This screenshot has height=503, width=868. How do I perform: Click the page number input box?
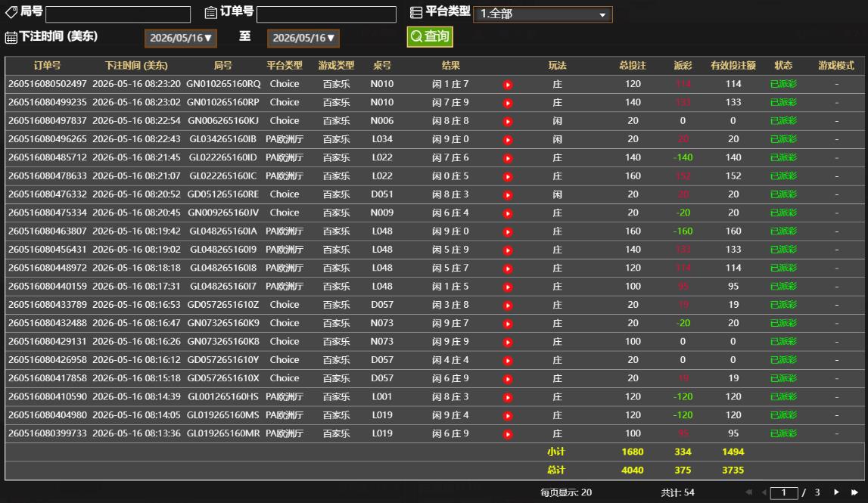pos(784,492)
